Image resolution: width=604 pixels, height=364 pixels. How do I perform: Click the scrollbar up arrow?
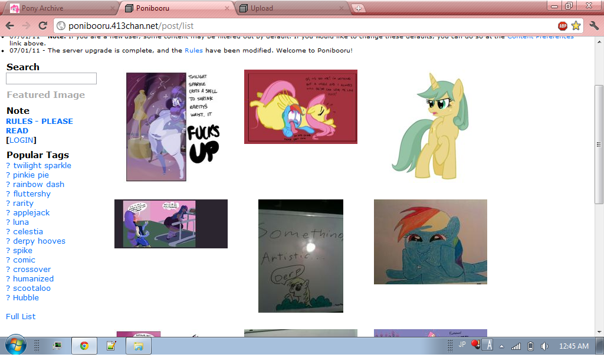click(x=599, y=41)
